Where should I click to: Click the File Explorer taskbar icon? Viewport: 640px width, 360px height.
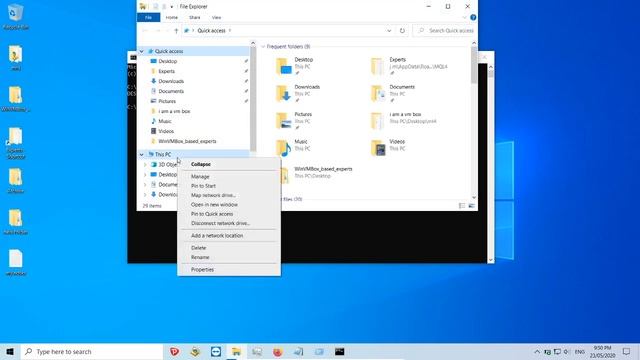tap(236, 351)
